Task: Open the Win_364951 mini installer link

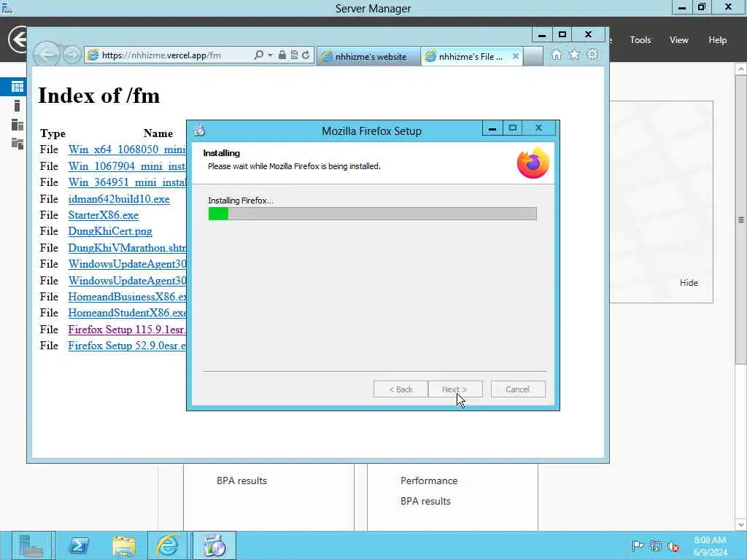Action: [127, 182]
